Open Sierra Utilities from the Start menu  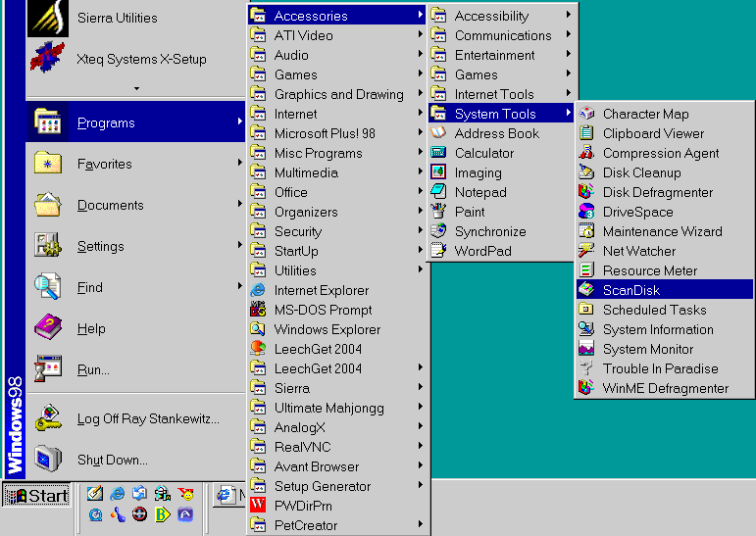pos(136,19)
